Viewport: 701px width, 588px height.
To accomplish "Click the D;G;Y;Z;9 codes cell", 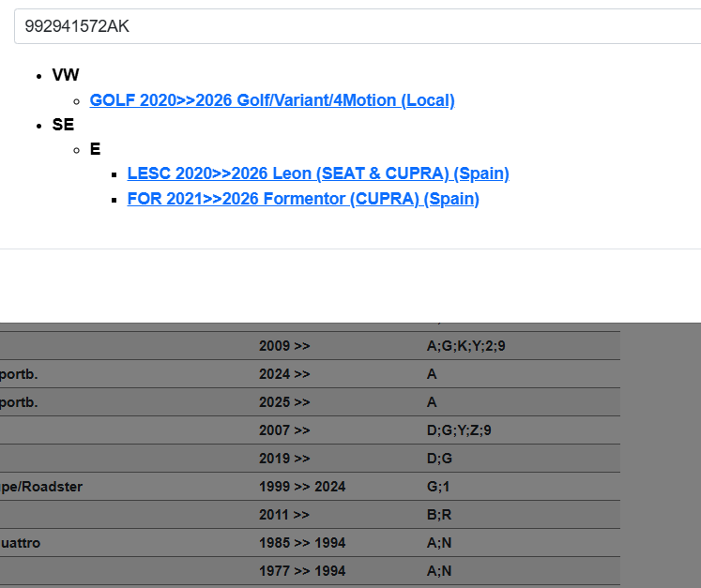I will pos(459,430).
